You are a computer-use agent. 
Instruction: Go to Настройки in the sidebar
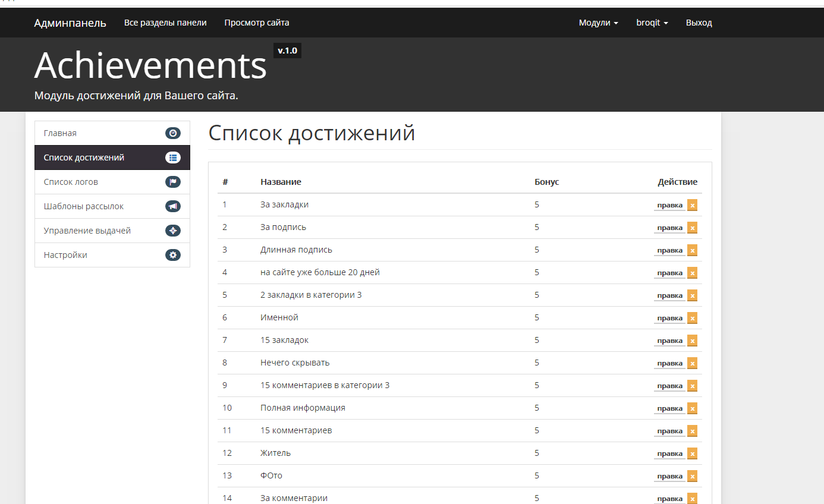pos(65,255)
